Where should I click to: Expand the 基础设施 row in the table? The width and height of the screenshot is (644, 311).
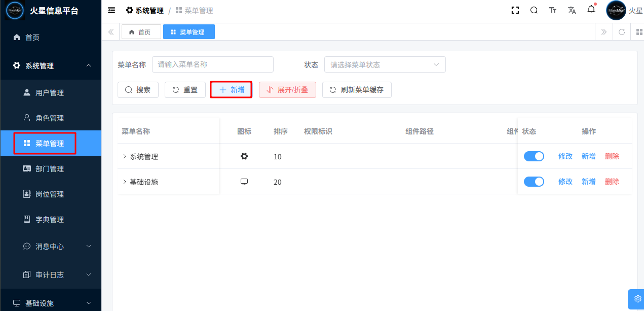tap(125, 182)
